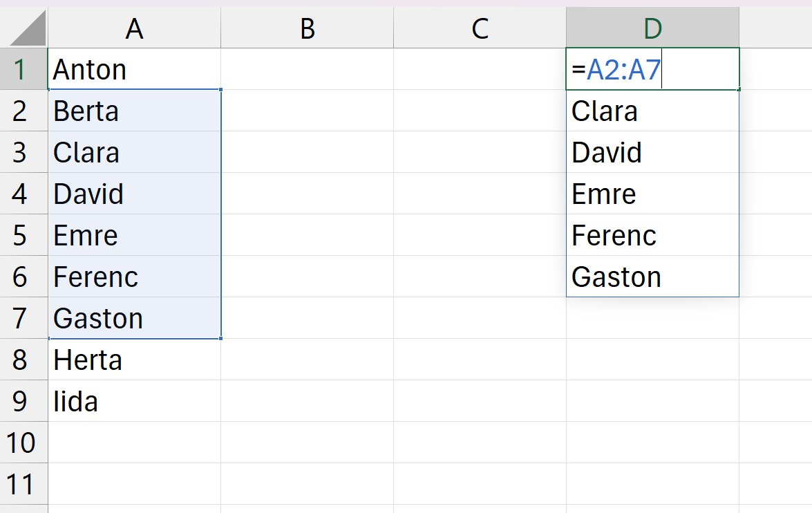Select row 8 header
The image size is (812, 513).
coord(21,360)
